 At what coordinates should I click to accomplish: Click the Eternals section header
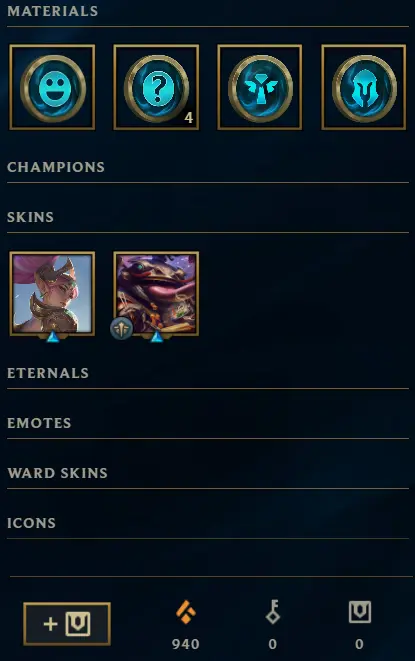click(48, 373)
